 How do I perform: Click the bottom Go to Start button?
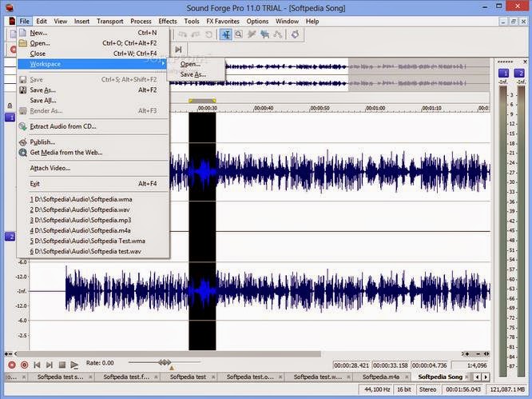(x=37, y=365)
